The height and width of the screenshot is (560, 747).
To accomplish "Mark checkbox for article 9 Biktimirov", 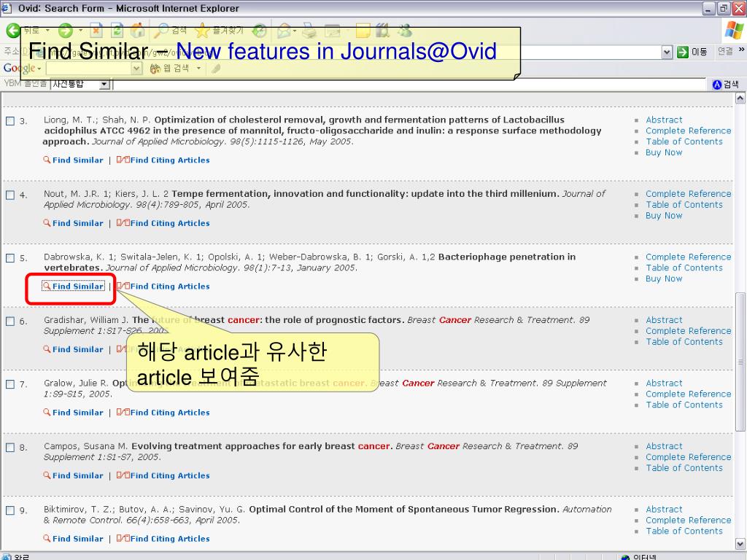I will 10,510.
